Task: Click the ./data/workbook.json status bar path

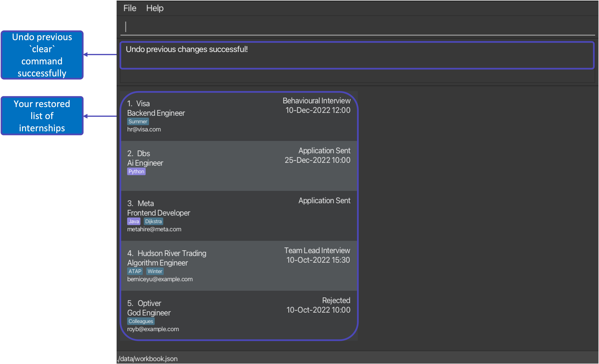Action: click(x=147, y=359)
